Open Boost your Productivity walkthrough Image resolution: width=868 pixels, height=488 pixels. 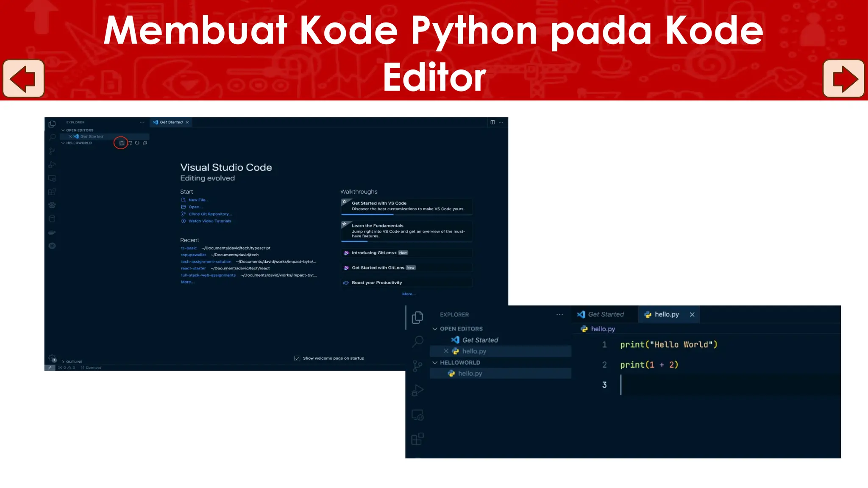[406, 283]
